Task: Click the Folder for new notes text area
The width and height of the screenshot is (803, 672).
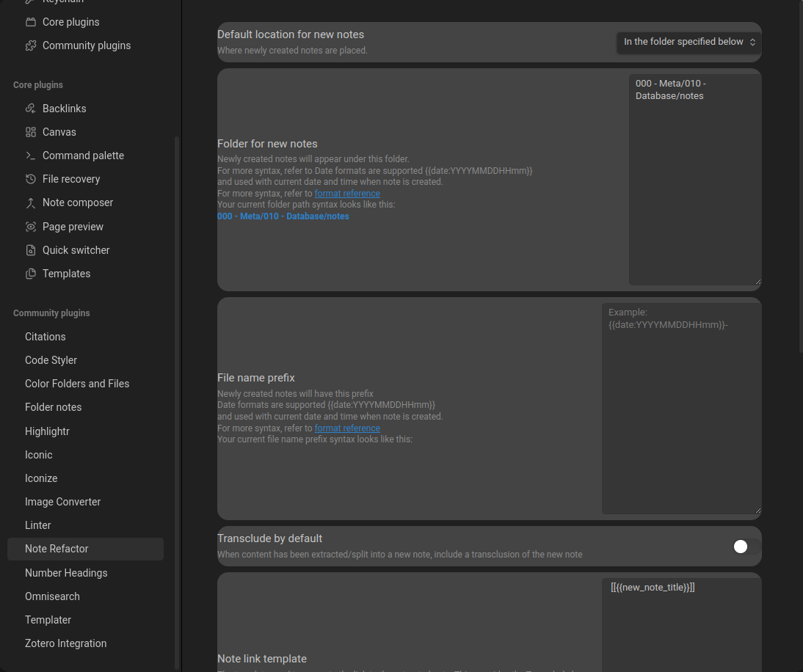Action: click(694, 180)
